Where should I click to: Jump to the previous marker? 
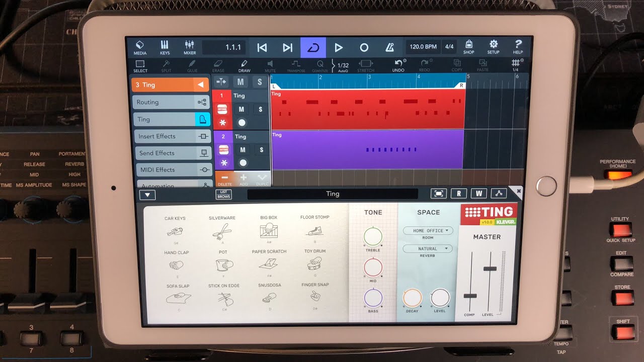click(262, 48)
